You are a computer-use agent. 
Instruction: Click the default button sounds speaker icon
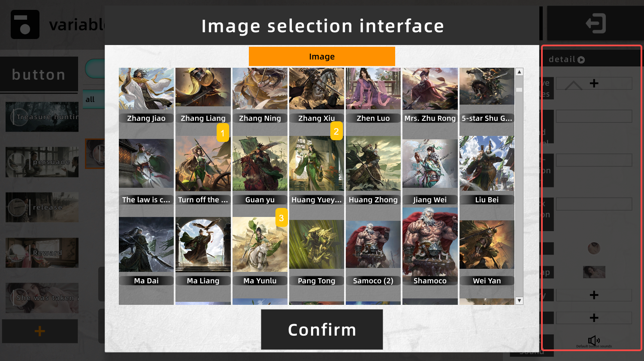point(594,340)
